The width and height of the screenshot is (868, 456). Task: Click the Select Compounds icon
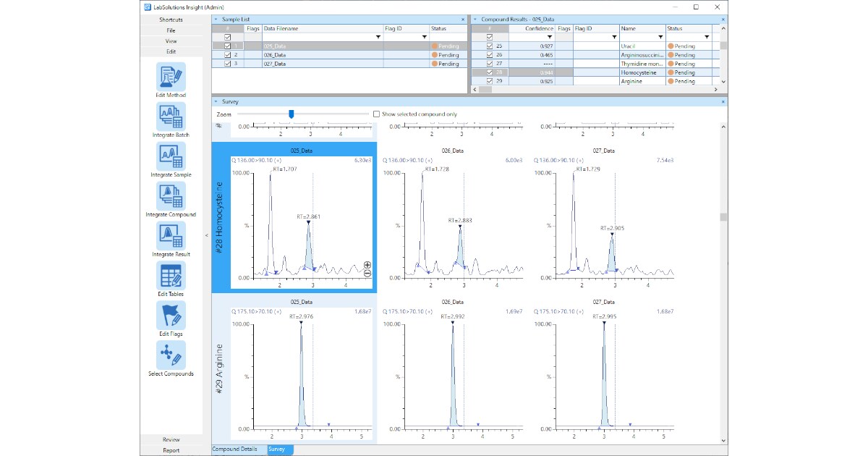(171, 355)
